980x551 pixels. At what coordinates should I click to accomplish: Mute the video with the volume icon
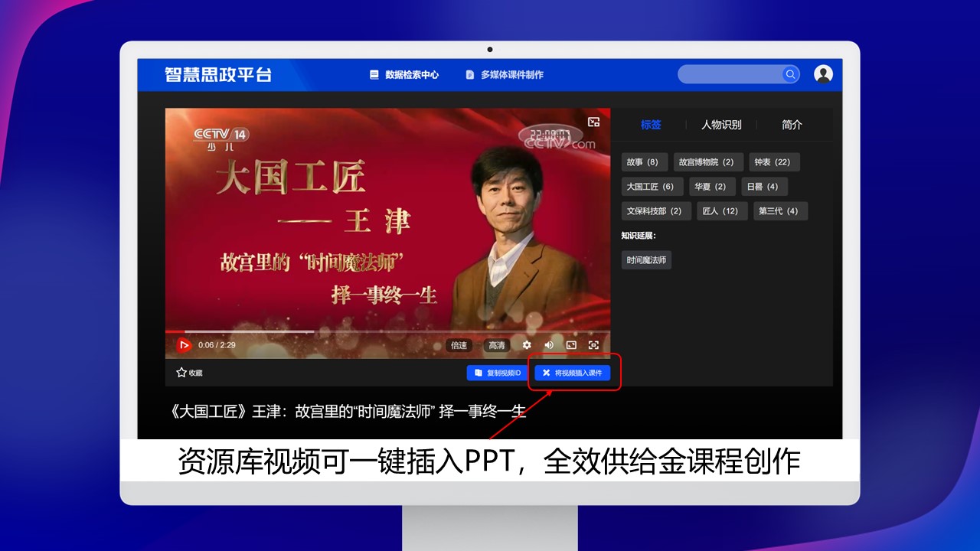[x=549, y=345]
